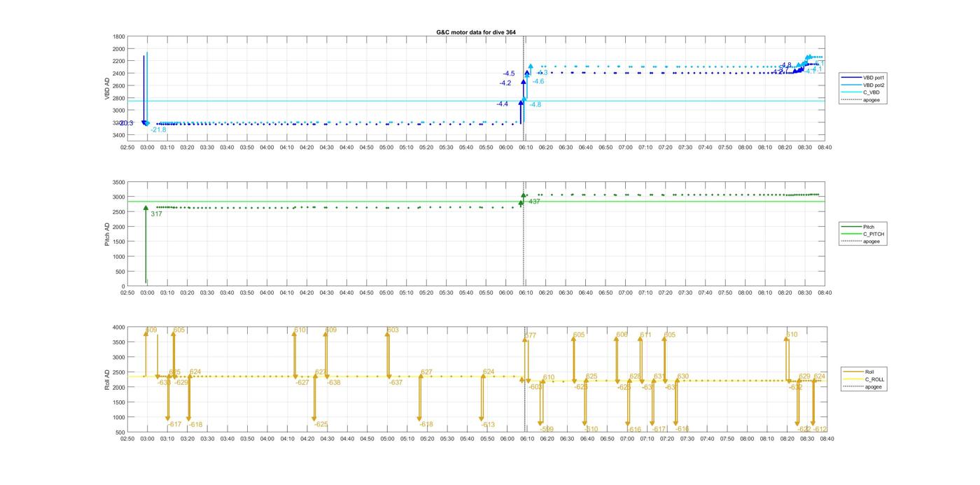Click '500' tick on Roll y-axis
Viewport: 980px width, 485px height.
pos(121,432)
